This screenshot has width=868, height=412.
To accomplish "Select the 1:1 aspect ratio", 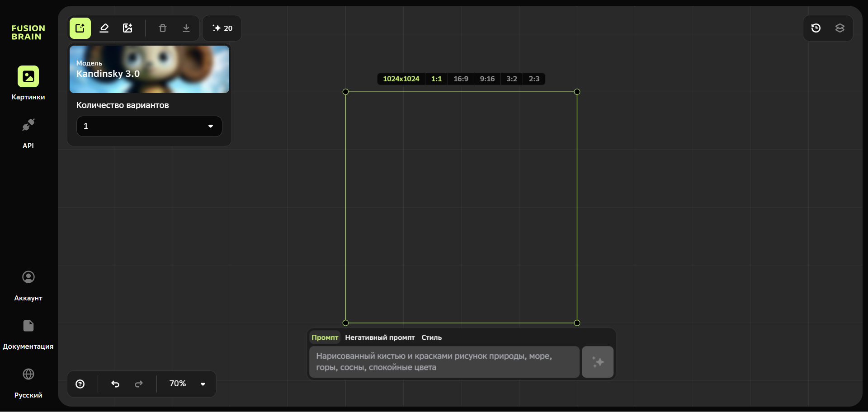I will [436, 79].
